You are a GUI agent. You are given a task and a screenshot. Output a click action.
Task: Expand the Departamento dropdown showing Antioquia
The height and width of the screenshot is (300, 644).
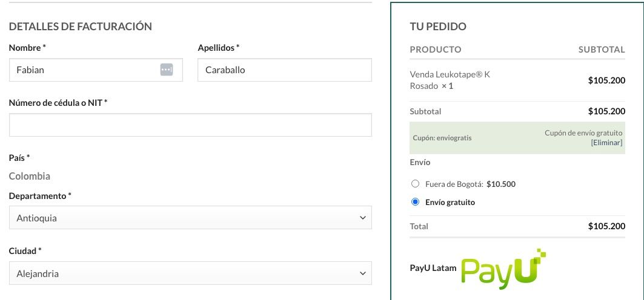coord(190,218)
